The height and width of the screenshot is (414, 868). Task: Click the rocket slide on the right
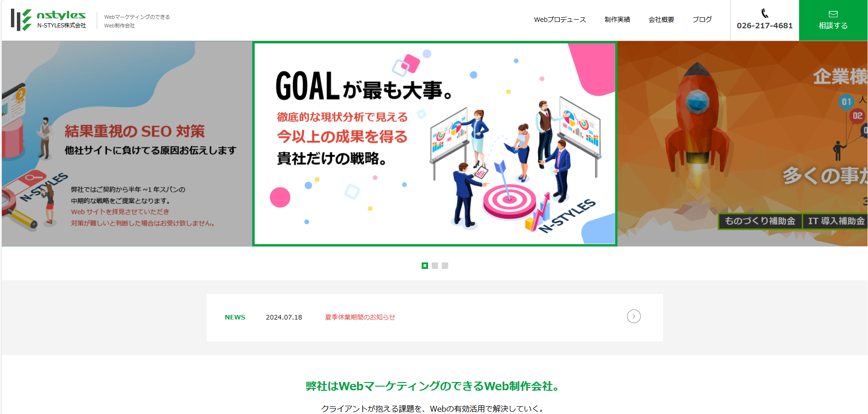coord(743,144)
